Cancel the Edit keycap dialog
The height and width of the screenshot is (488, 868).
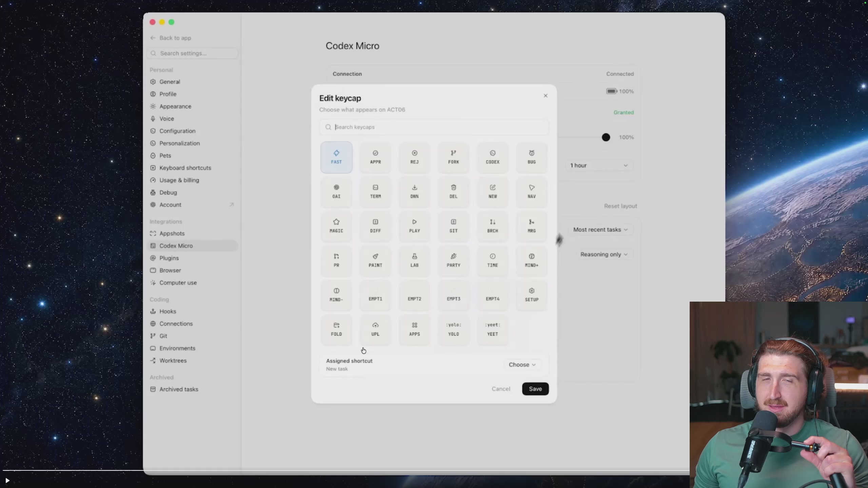point(501,389)
